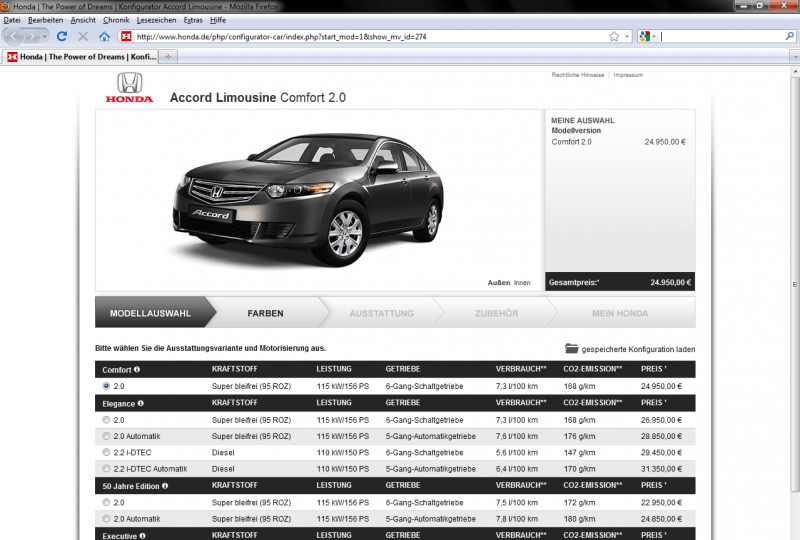The image size is (800, 540).
Task: Click the Firefox back navigation arrow
Action: click(x=13, y=36)
